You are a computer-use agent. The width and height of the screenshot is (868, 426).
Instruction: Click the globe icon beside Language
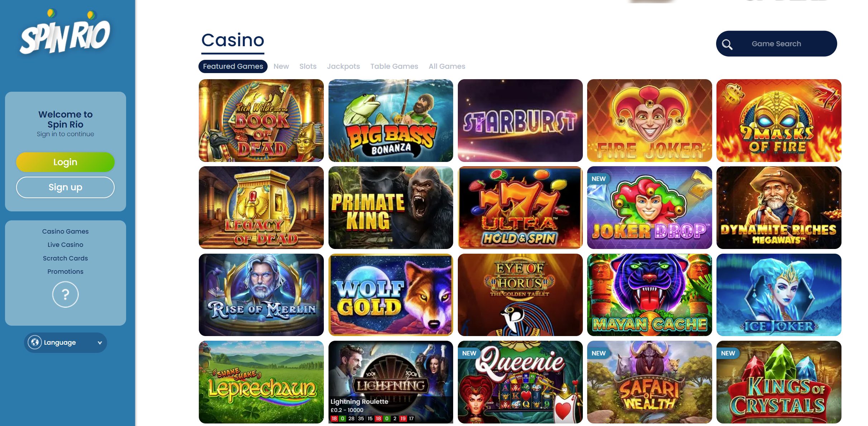(x=35, y=342)
